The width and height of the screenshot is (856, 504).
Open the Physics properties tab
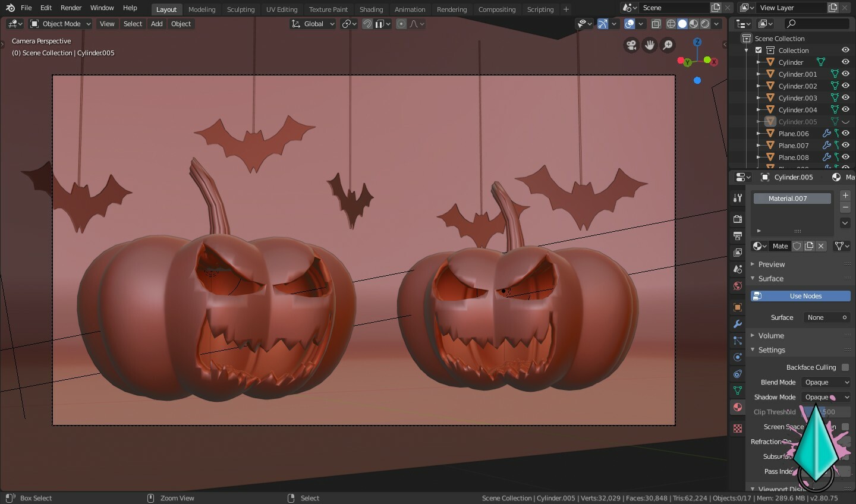(738, 357)
